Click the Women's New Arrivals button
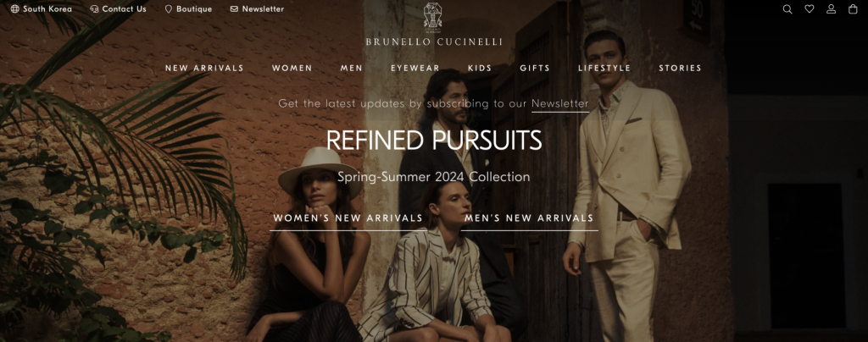Image resolution: width=868 pixels, height=342 pixels. click(348, 218)
